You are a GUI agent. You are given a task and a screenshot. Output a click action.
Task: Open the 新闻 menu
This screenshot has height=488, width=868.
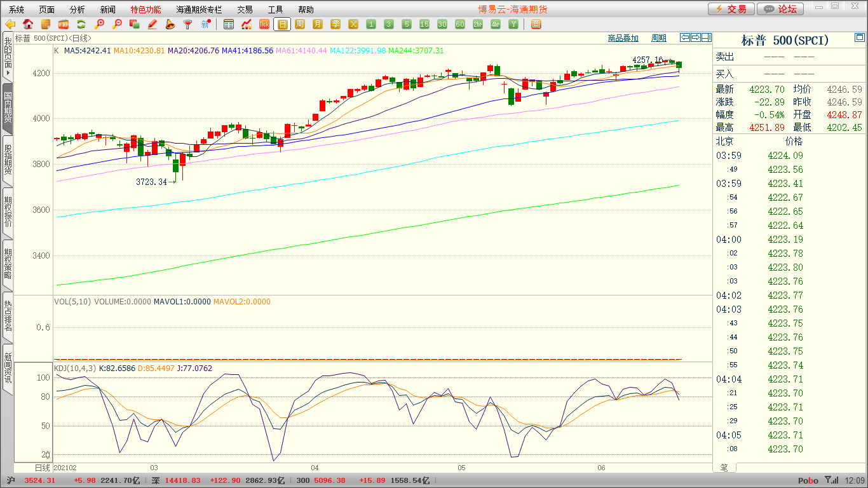(x=108, y=10)
